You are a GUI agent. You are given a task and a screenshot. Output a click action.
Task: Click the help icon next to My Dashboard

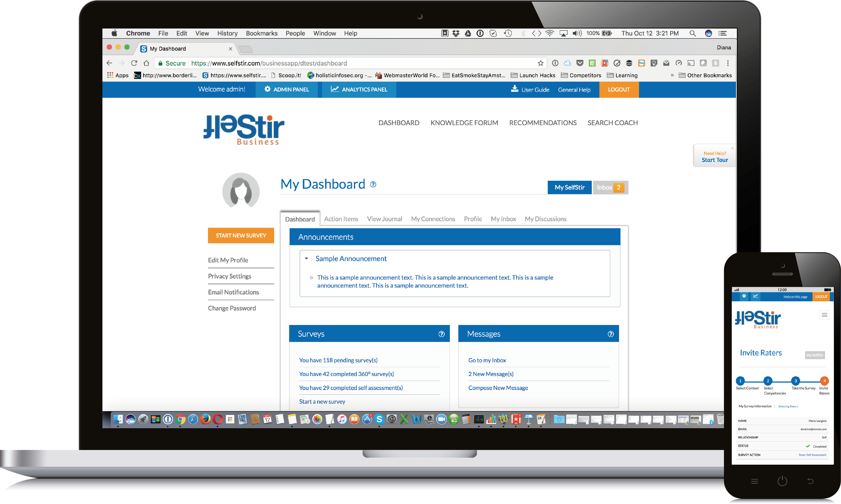tap(373, 184)
